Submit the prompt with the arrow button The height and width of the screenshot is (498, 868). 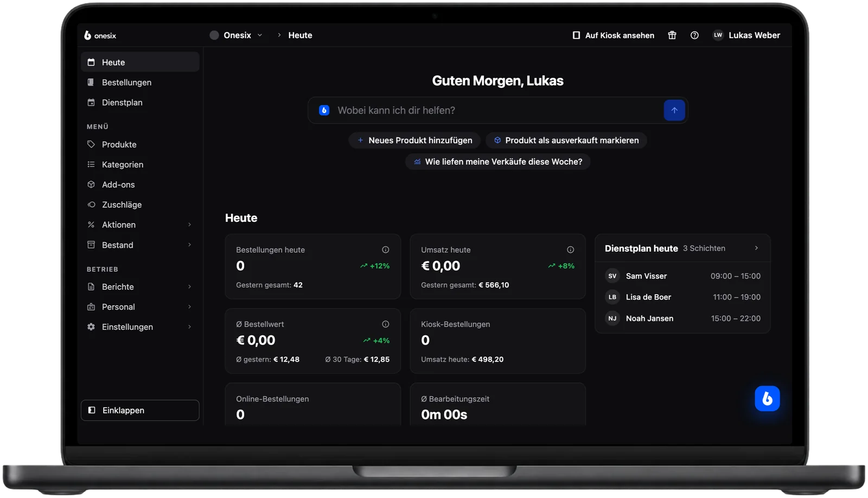point(674,110)
